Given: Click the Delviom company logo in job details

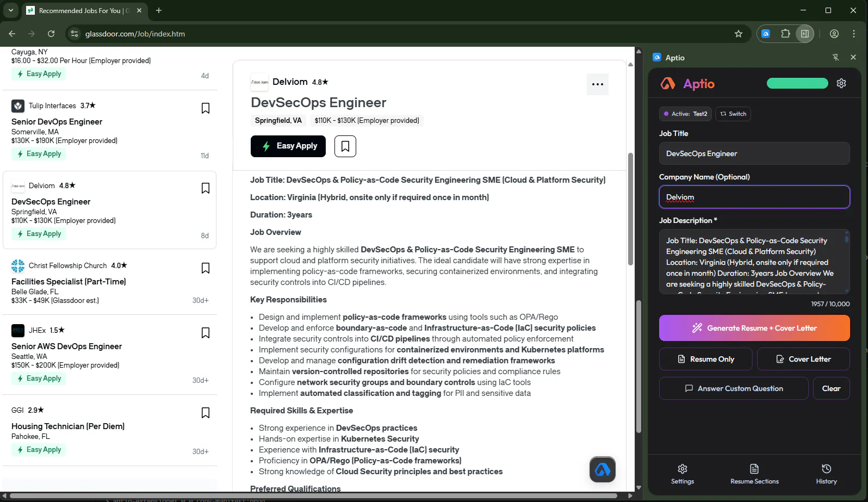Looking at the screenshot, I should [259, 82].
